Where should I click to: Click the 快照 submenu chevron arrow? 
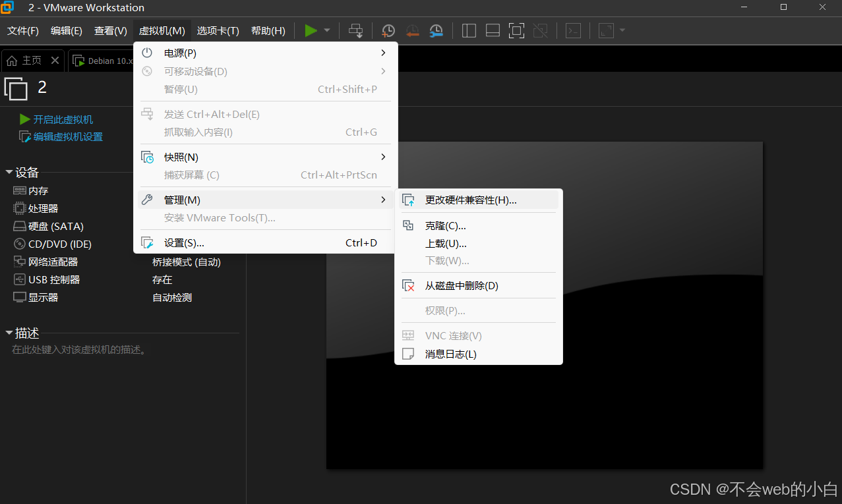point(383,157)
